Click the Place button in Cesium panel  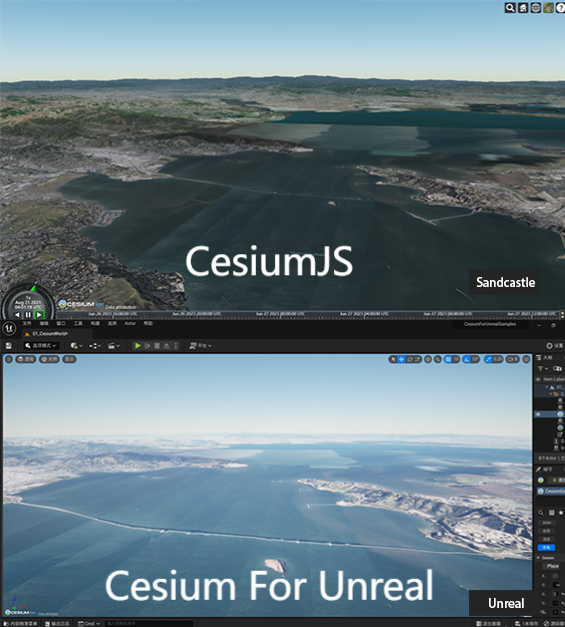tap(553, 566)
